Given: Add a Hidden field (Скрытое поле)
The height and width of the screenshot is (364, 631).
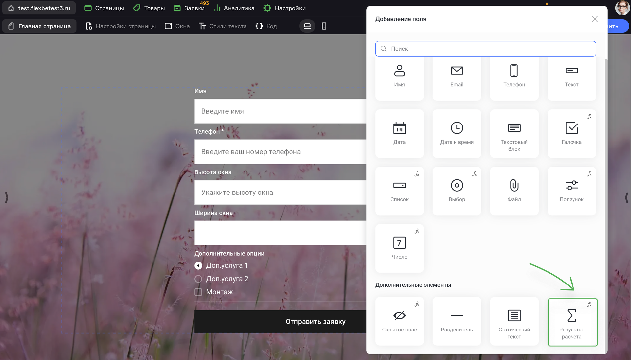Looking at the screenshot, I should coord(399,321).
